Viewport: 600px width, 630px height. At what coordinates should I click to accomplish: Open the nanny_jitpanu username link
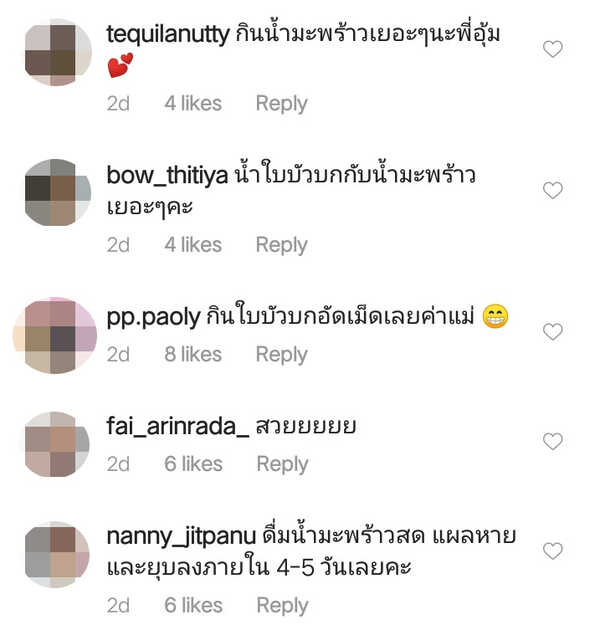click(181, 537)
